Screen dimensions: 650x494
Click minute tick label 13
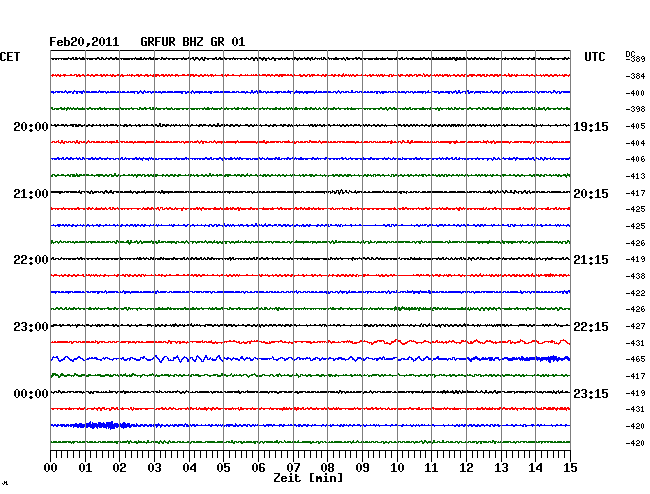(501, 468)
